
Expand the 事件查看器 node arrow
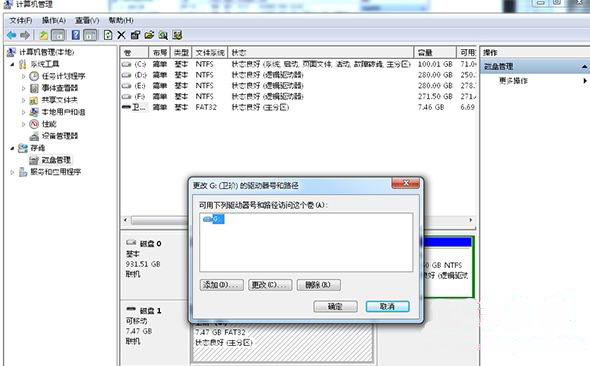(23, 88)
